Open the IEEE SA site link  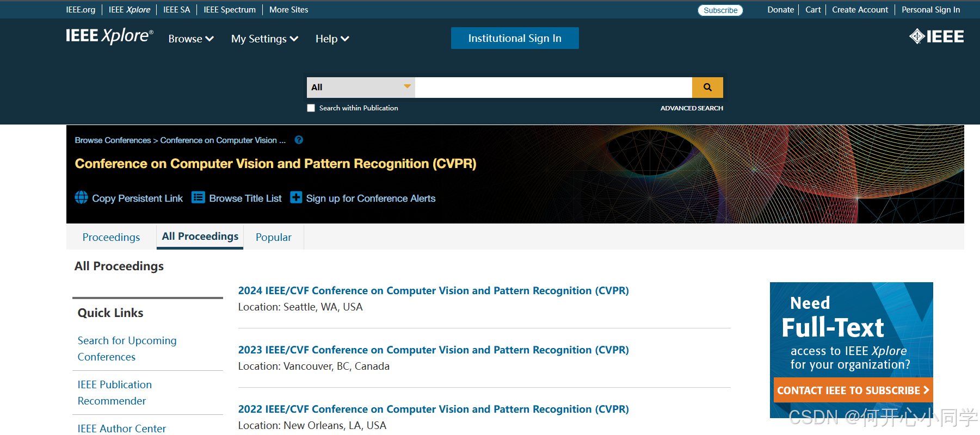(x=177, y=10)
